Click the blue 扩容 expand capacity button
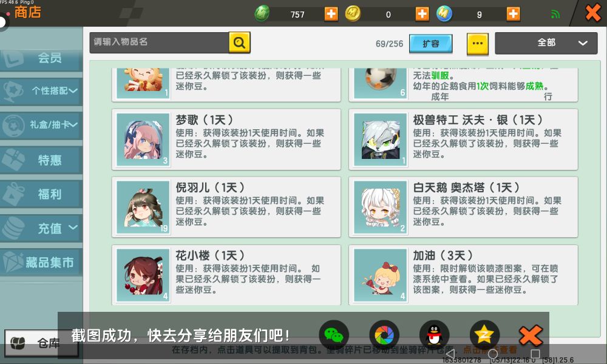Viewport: 607px width, 364px height. [430, 43]
